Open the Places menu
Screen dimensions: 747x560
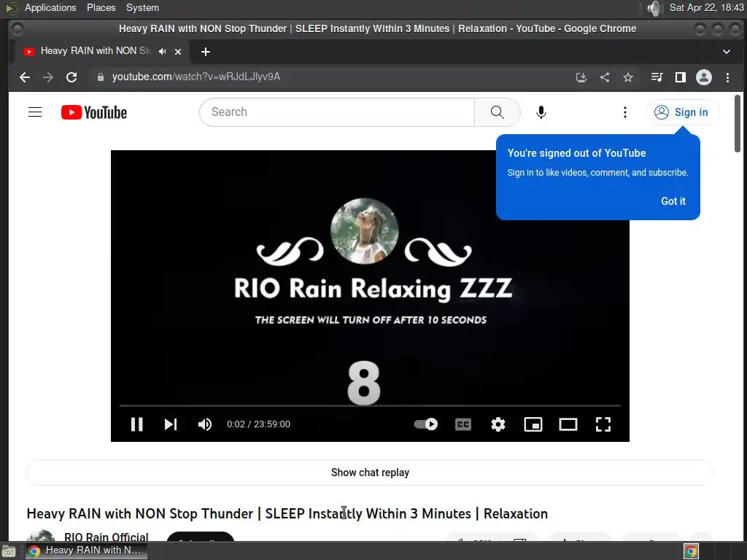[x=101, y=7]
